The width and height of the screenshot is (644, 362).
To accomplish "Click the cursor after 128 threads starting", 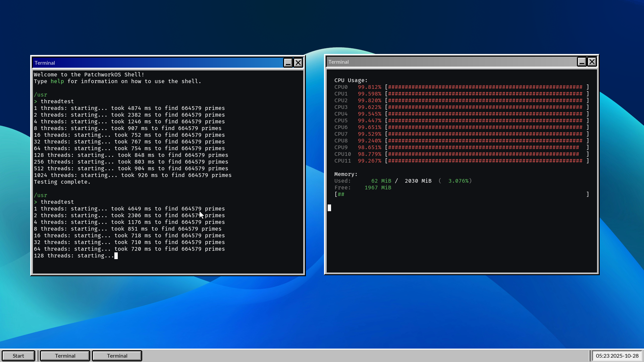I will pyautogui.click(x=116, y=256).
